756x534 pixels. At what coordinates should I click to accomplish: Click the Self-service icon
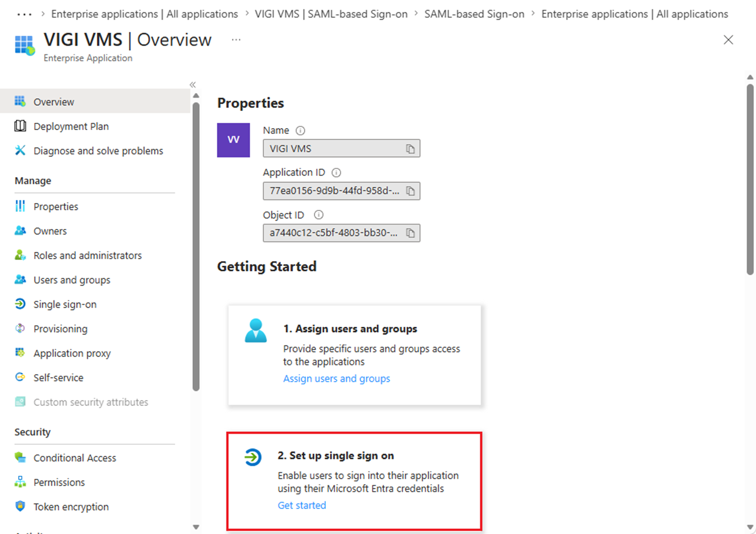point(20,377)
